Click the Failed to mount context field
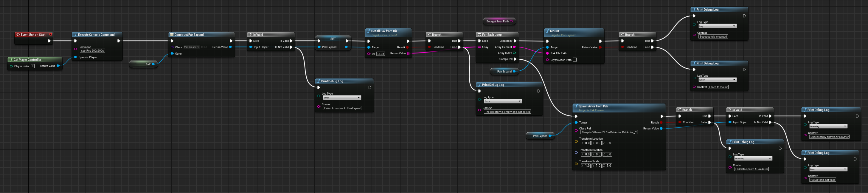Screen dimensions: 868x193 [718, 87]
